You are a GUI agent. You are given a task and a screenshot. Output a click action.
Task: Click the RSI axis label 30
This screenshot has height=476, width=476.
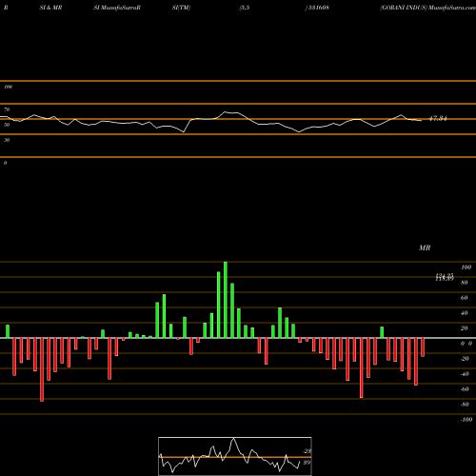[x=7, y=140]
